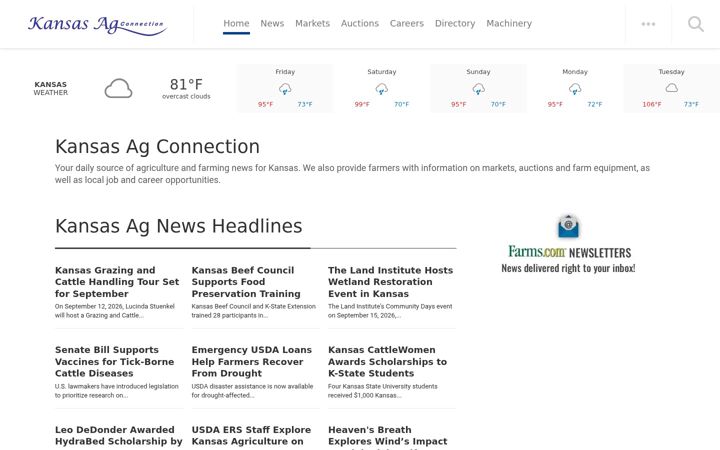Viewport: 720px width, 450px height.
Task: Click Friday's 73°F low temperature
Action: (x=305, y=105)
